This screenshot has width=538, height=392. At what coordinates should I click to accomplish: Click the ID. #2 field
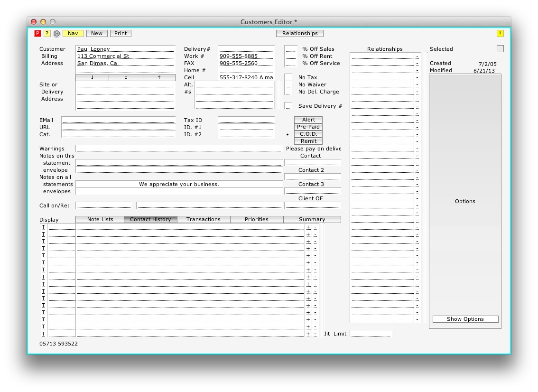pyautogui.click(x=246, y=134)
